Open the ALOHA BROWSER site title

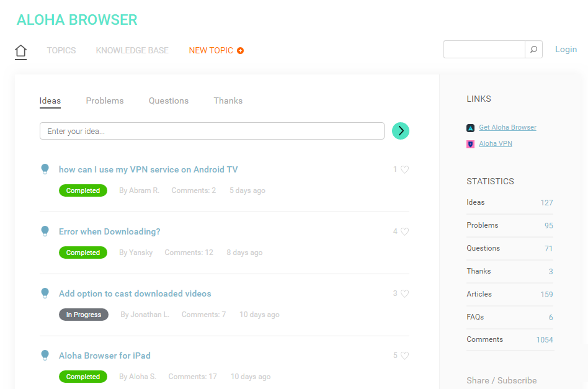coord(77,20)
